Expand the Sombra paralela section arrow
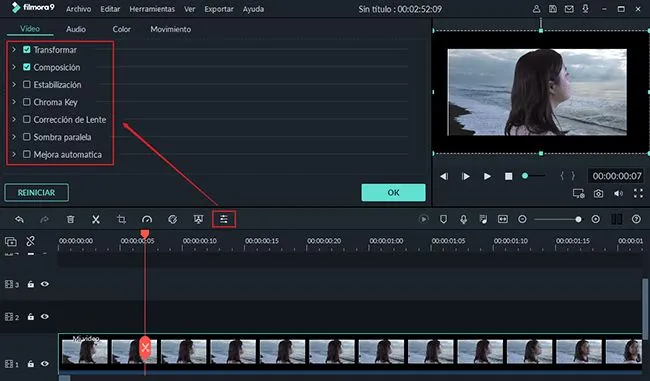This screenshot has height=381, width=650. click(14, 137)
